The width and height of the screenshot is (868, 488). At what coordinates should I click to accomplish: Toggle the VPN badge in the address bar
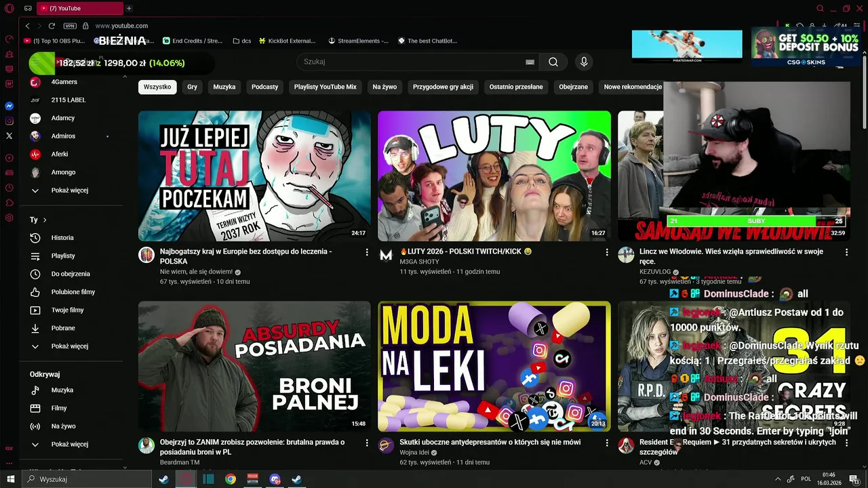(x=70, y=26)
